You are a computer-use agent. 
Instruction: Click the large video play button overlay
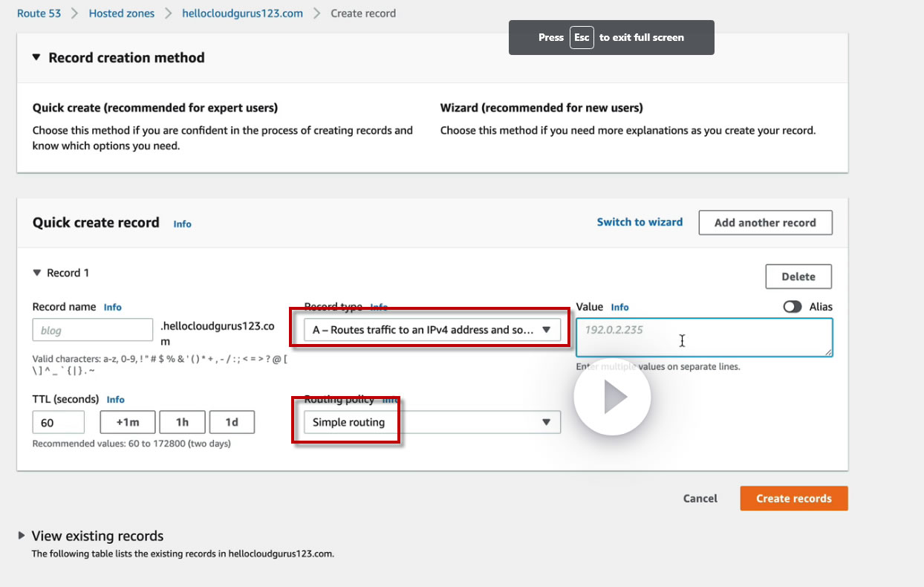click(612, 398)
